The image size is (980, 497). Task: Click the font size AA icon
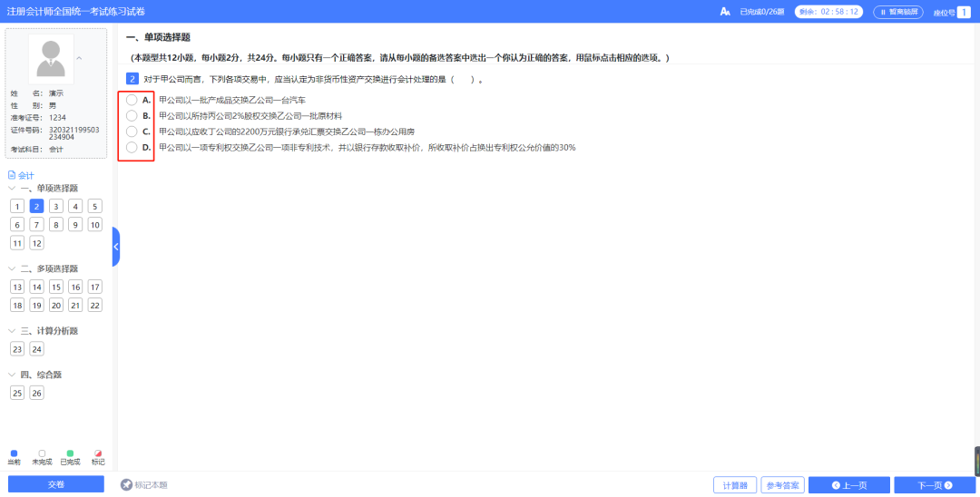point(725,12)
